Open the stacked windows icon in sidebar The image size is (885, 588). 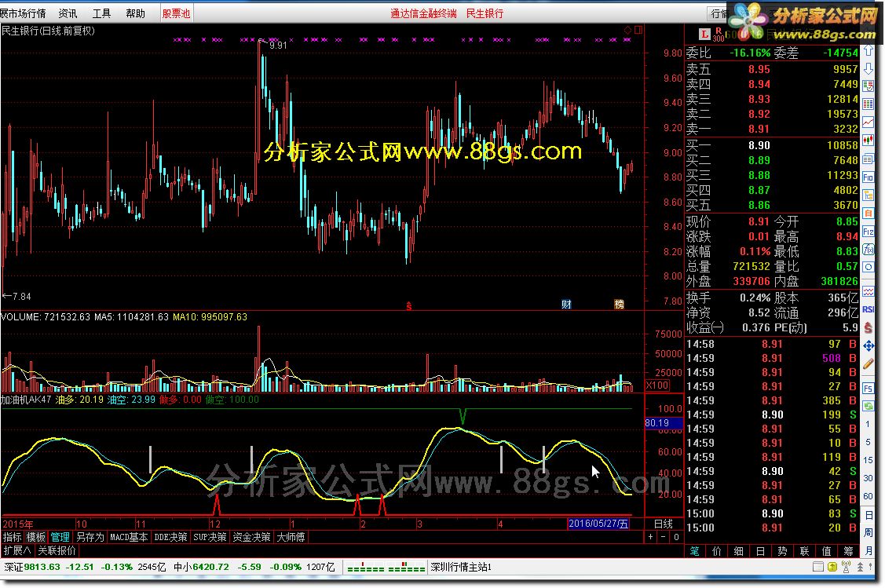(x=868, y=159)
